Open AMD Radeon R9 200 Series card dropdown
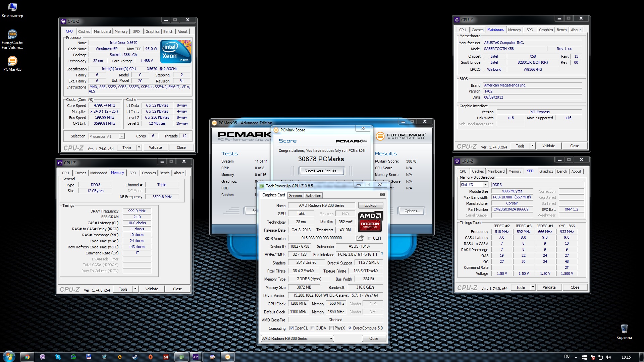644x362 pixels. 298,339
